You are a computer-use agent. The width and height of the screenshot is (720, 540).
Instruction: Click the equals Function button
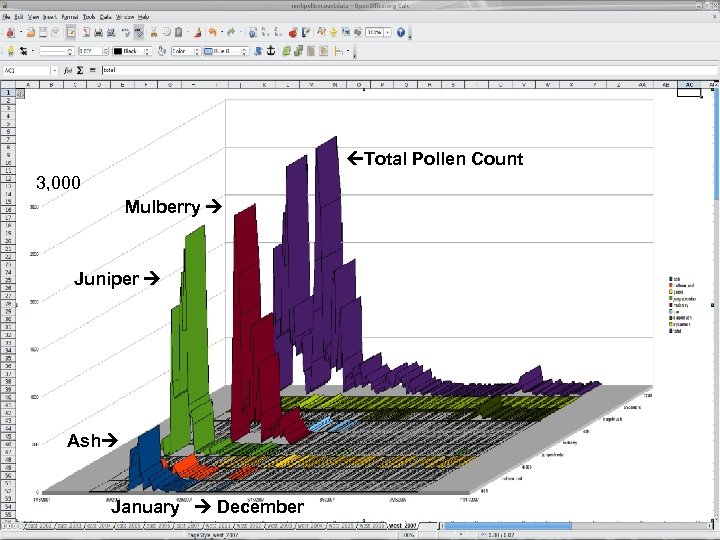(92, 70)
